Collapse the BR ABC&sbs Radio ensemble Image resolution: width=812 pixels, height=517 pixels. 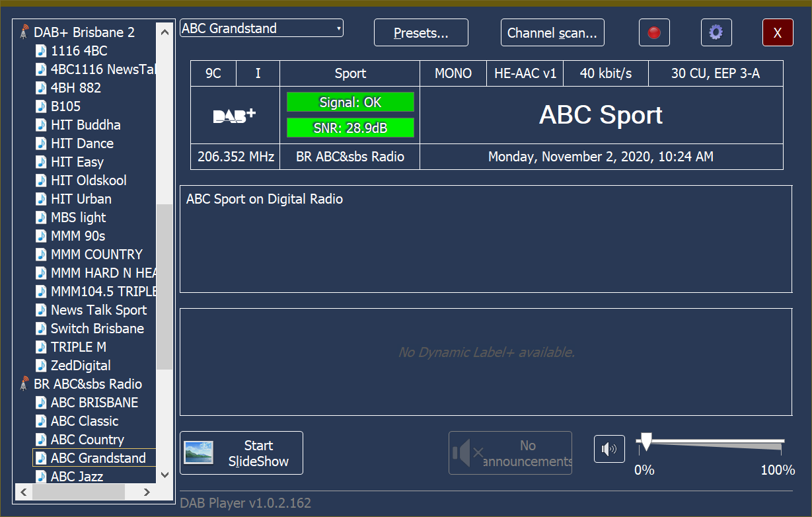[x=88, y=384]
